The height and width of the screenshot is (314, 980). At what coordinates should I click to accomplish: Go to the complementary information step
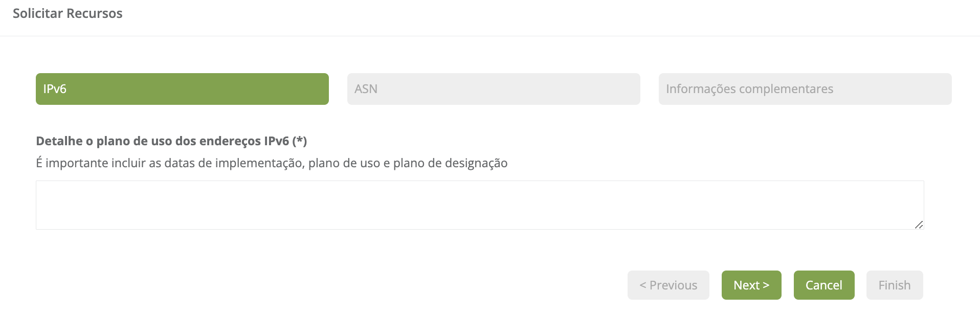pyautogui.click(x=805, y=89)
